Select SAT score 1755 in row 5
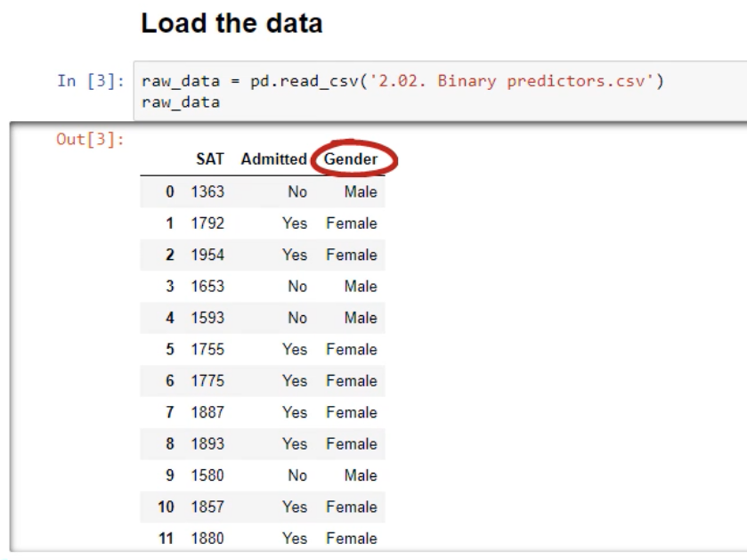This screenshot has width=747, height=560. click(207, 350)
